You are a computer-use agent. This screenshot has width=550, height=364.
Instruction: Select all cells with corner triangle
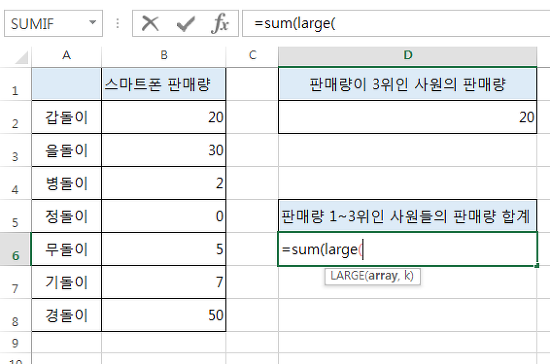click(21, 58)
